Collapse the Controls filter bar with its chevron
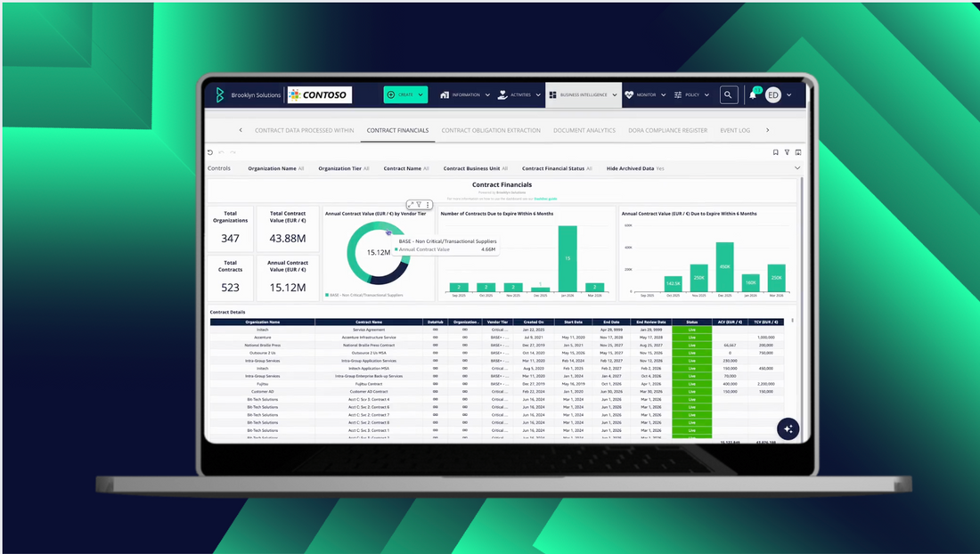The image size is (980, 554). [798, 167]
